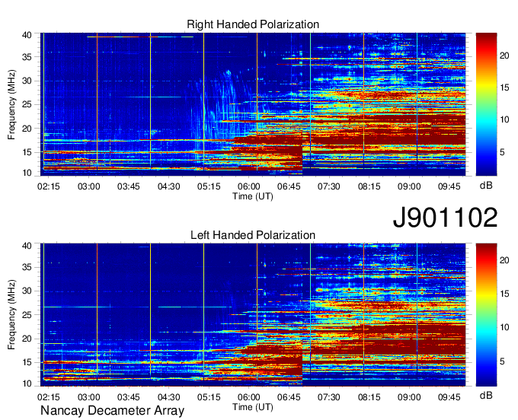Screen dimensions: 518x420
Task: Click the bottom plot's Time (UT) axis label
Action: (253, 407)
